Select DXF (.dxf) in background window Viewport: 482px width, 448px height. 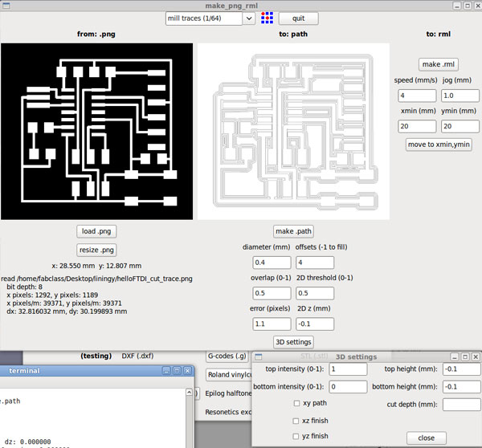point(137,356)
